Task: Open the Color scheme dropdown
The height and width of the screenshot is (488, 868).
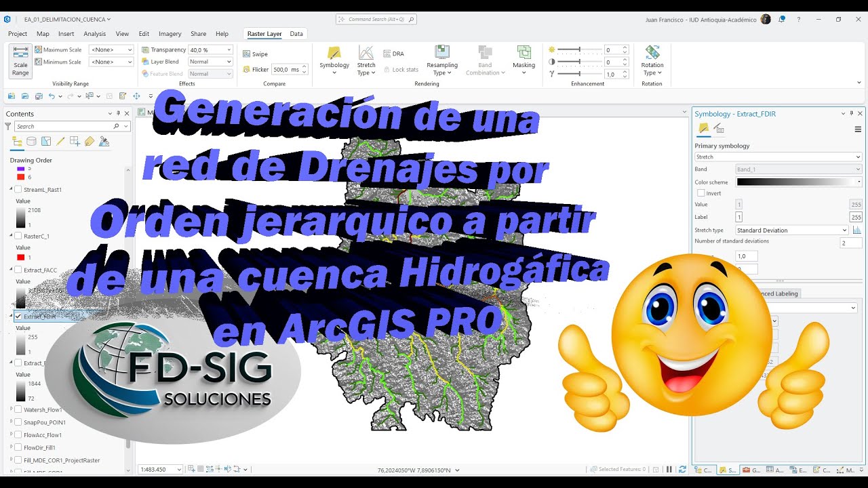Action: pyautogui.click(x=800, y=182)
